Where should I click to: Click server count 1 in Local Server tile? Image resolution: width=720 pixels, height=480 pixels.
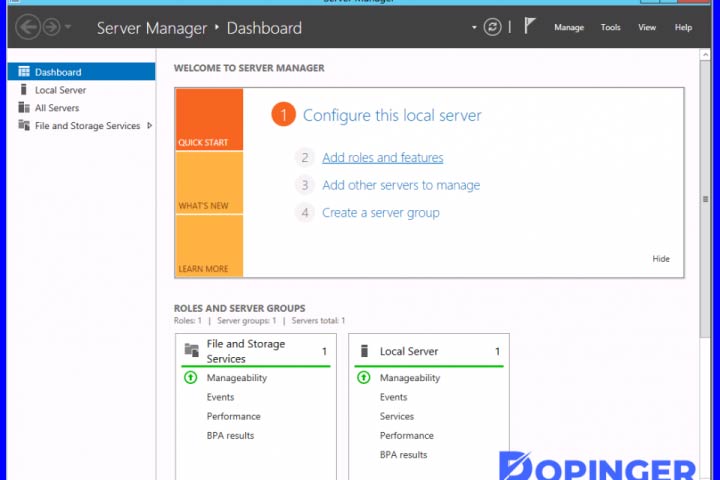pos(497,351)
